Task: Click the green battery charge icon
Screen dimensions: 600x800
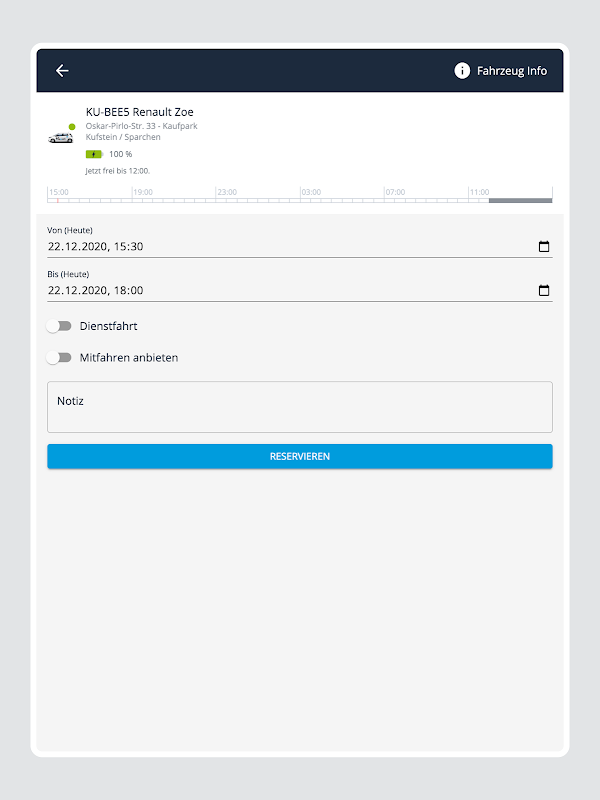Action: coord(94,154)
